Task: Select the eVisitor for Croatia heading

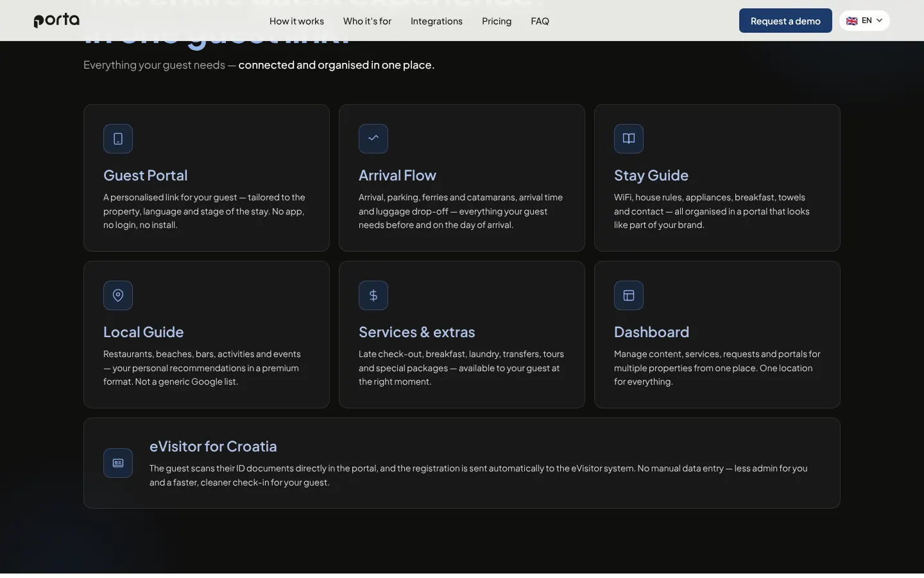Action: pyautogui.click(x=213, y=446)
